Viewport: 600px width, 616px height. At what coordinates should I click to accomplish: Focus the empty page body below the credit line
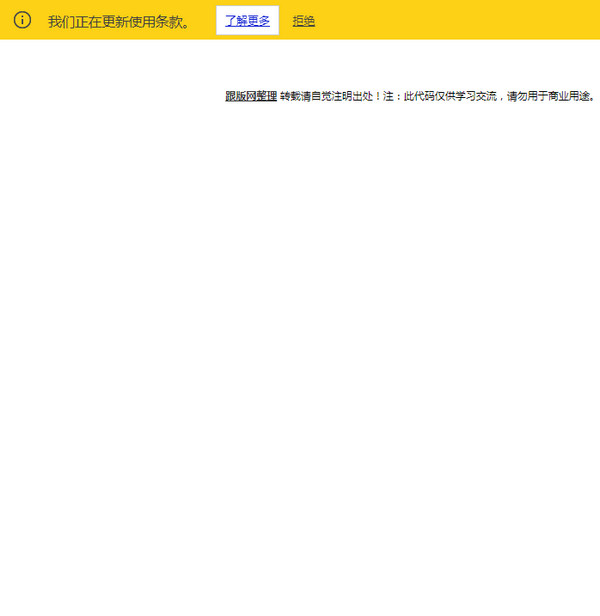click(x=300, y=400)
